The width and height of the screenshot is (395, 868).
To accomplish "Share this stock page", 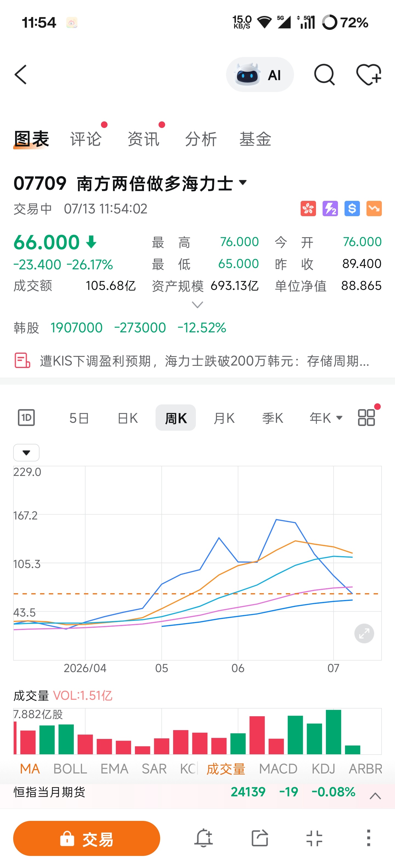I will 260,838.
